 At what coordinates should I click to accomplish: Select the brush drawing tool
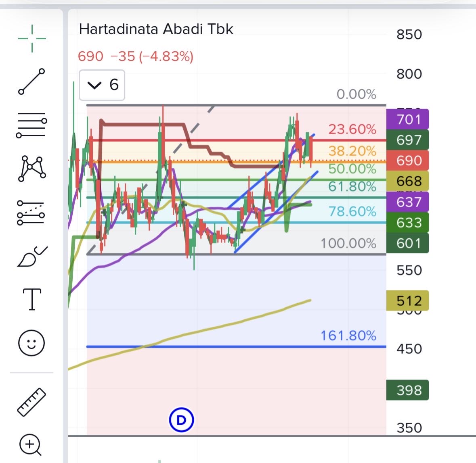[x=32, y=256]
